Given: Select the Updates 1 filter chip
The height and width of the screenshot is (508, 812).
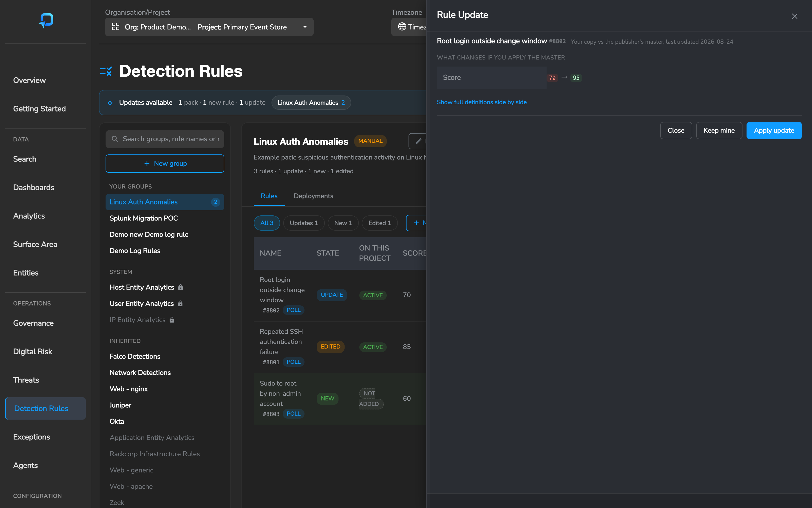Looking at the screenshot, I should [x=304, y=223].
